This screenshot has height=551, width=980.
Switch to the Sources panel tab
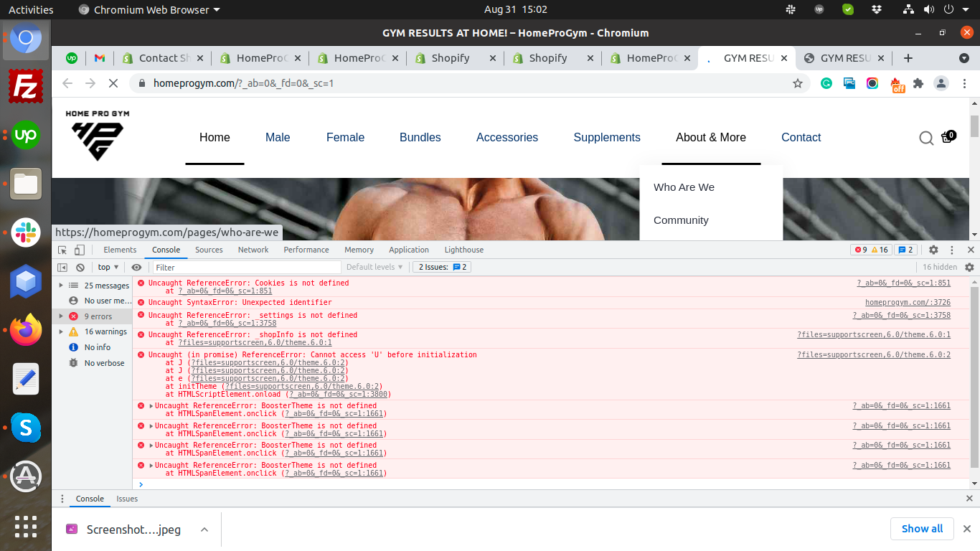point(209,250)
